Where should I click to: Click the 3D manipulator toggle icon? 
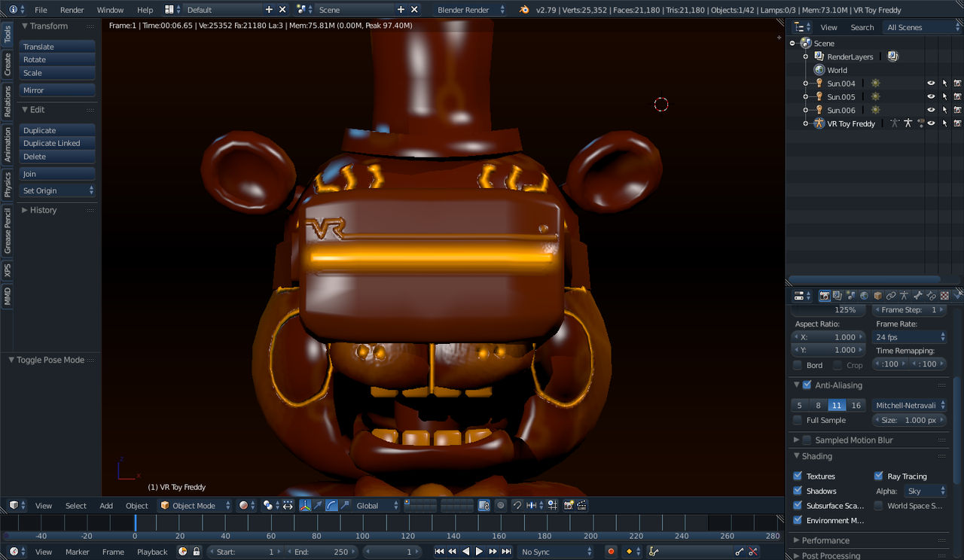[x=305, y=505]
